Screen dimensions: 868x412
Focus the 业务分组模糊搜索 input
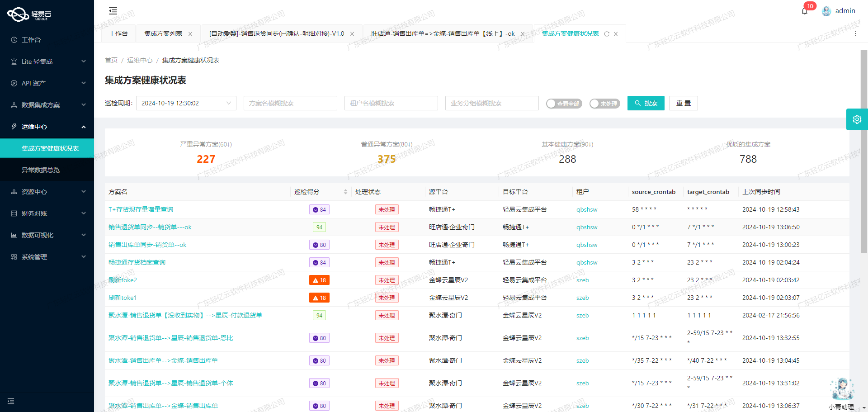(x=492, y=103)
